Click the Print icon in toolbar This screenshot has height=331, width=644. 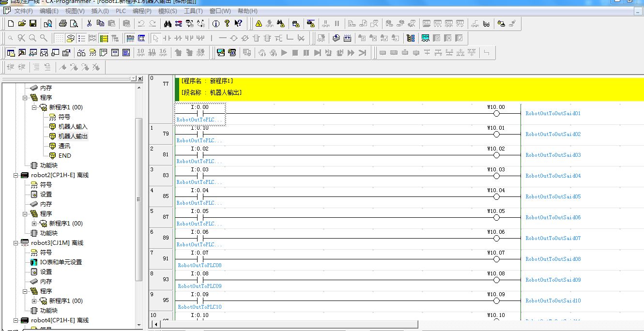[62, 23]
